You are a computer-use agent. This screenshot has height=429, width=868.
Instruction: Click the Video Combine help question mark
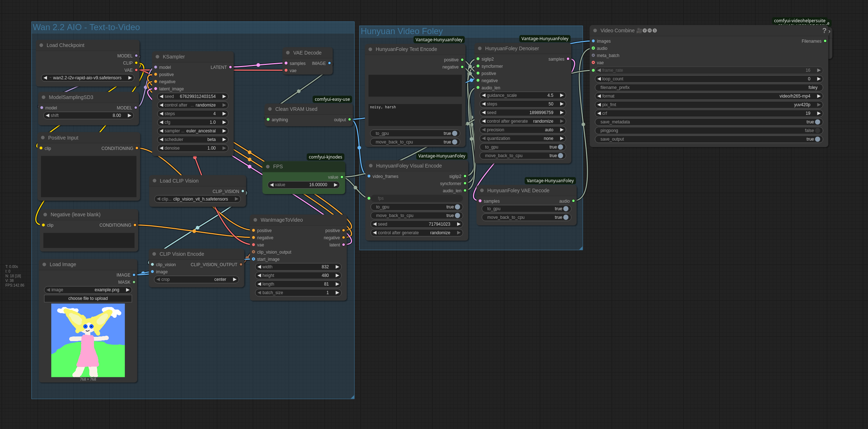tap(824, 31)
